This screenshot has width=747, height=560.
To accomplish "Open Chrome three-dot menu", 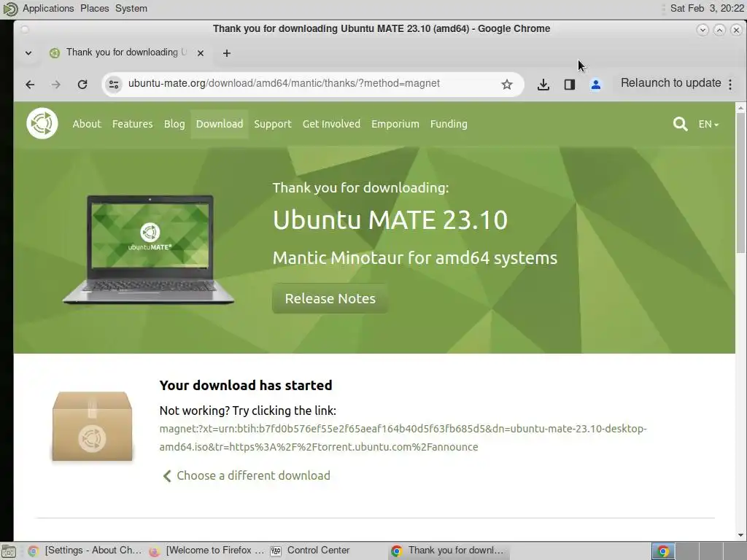I will [x=730, y=85].
